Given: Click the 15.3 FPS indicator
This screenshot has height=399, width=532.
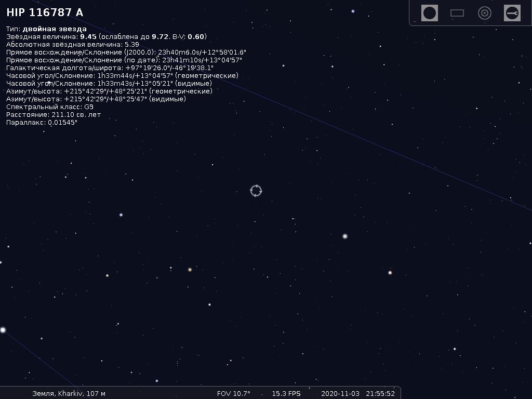Looking at the screenshot, I should (x=286, y=393).
